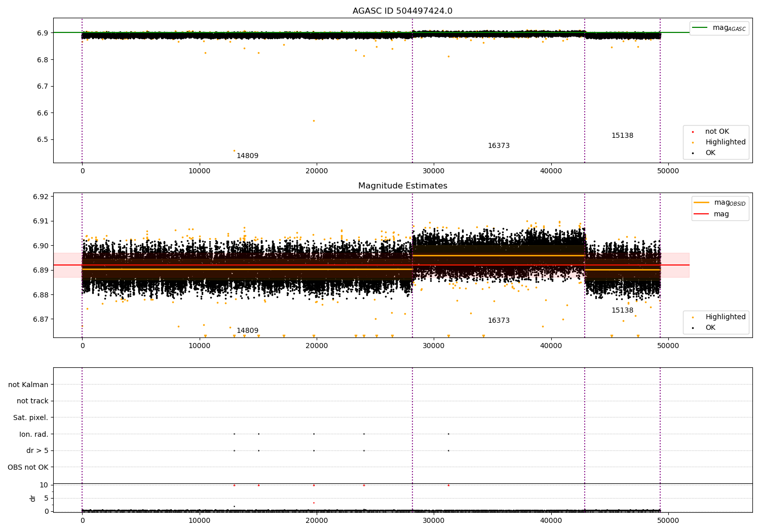
Task: Click the "dr > 5" row label
Action: (x=37, y=450)
